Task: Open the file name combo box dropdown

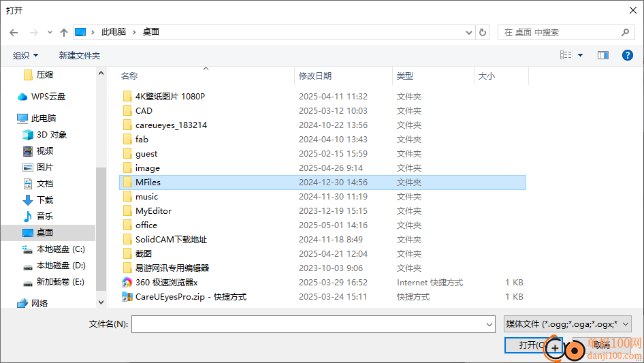Action: coord(489,324)
